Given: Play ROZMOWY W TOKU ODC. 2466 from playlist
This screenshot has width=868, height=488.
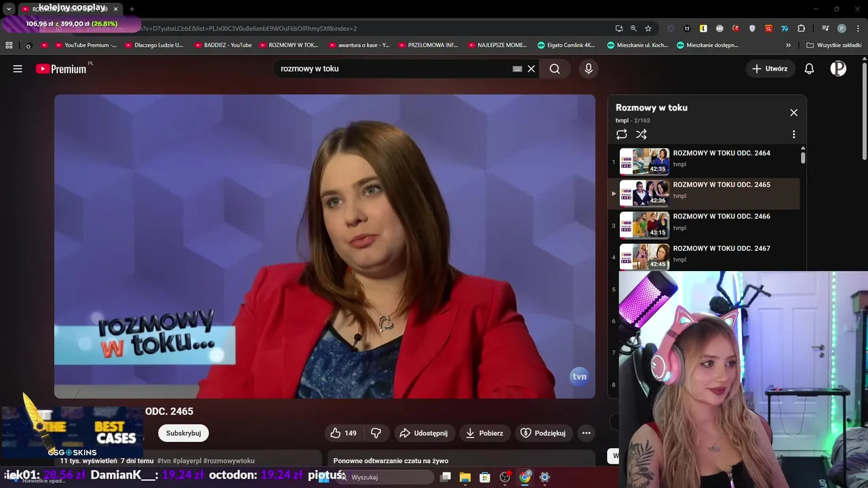Looking at the screenshot, I should [x=705, y=226].
